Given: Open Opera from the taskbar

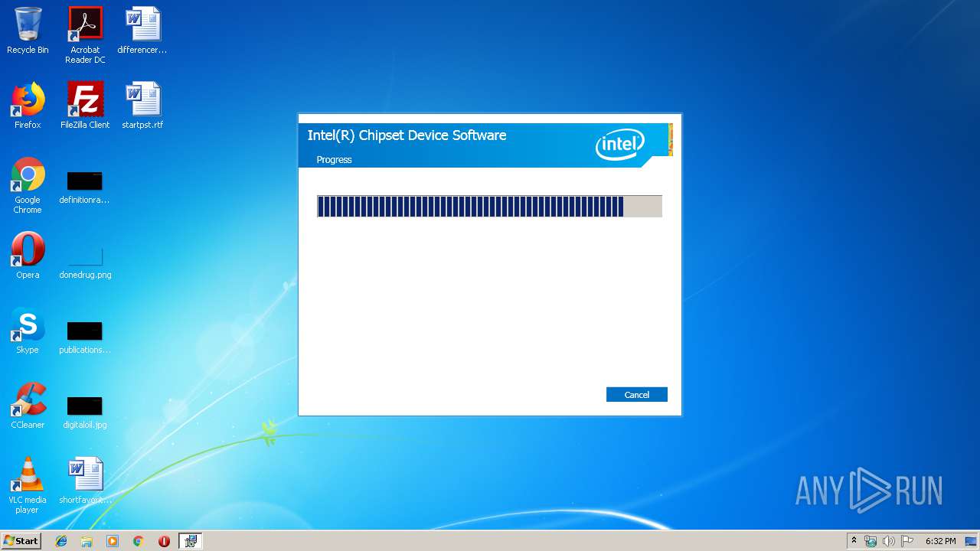Looking at the screenshot, I should coord(164,541).
